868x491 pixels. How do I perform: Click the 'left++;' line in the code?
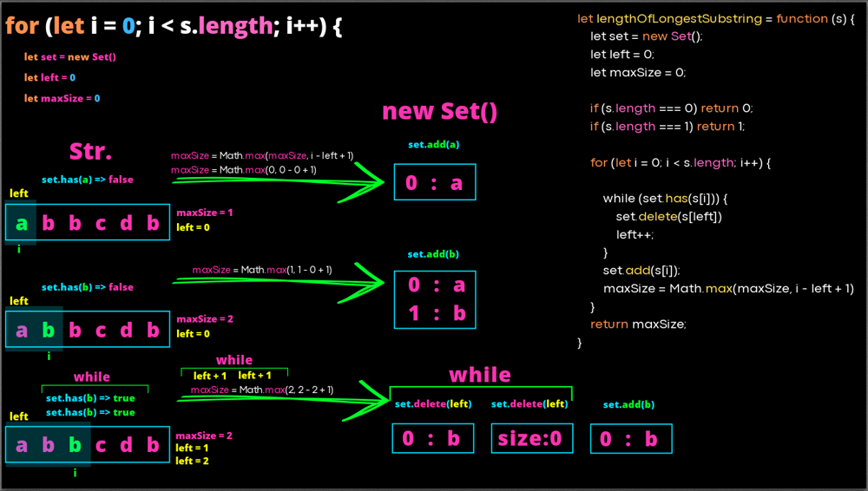click(x=635, y=234)
